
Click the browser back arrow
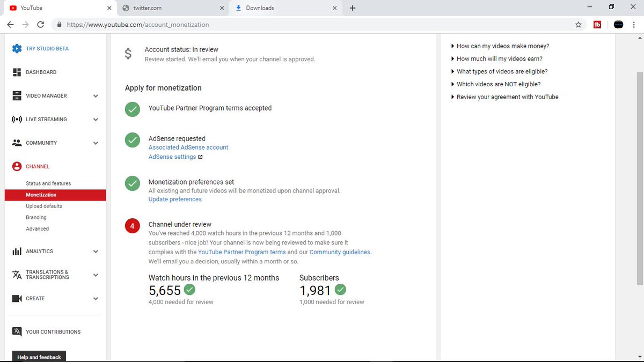pyautogui.click(x=10, y=24)
